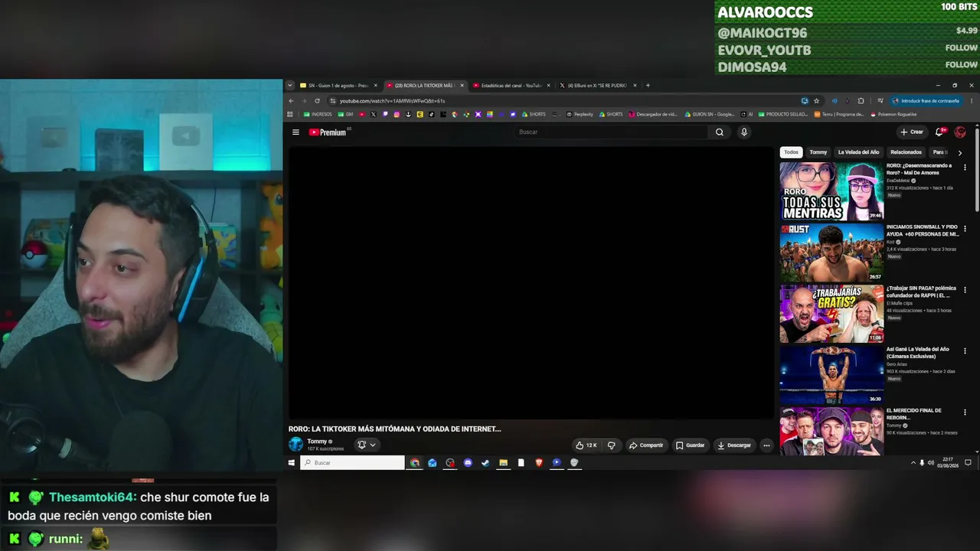
Task: Switch to SN - Guion 1 de agosto tab
Action: pos(338,86)
